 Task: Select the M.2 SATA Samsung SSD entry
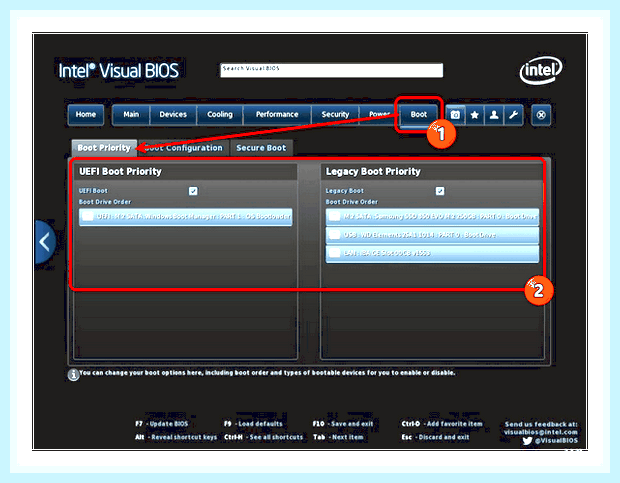(432, 217)
